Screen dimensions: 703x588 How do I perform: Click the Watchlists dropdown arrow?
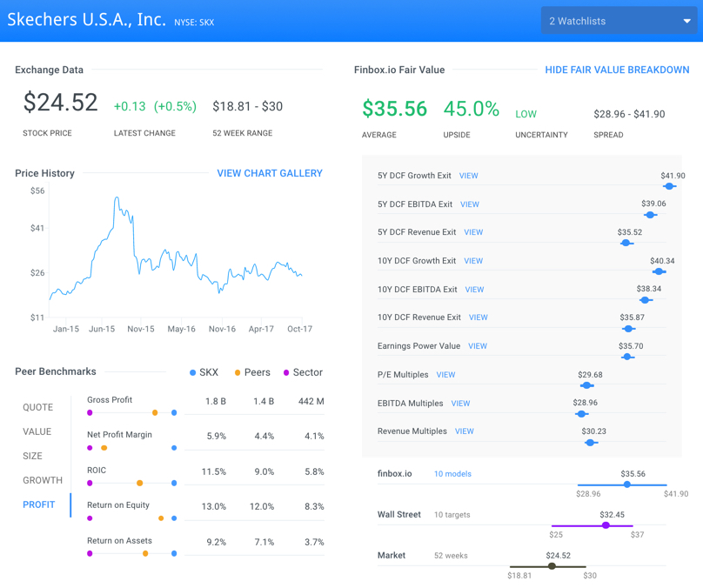tap(686, 21)
